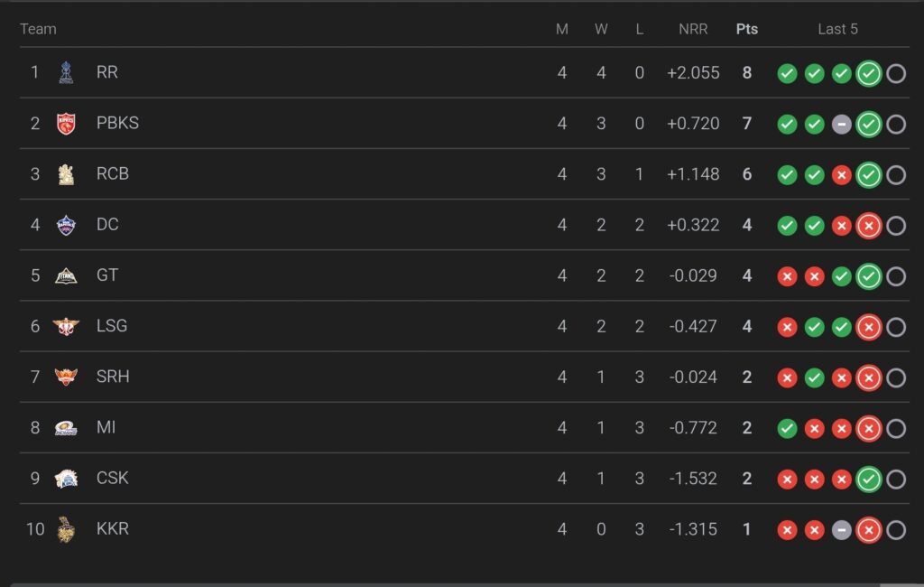The width and height of the screenshot is (924, 587).
Task: Select RR's empty upcoming-match circle
Action: [x=896, y=73]
